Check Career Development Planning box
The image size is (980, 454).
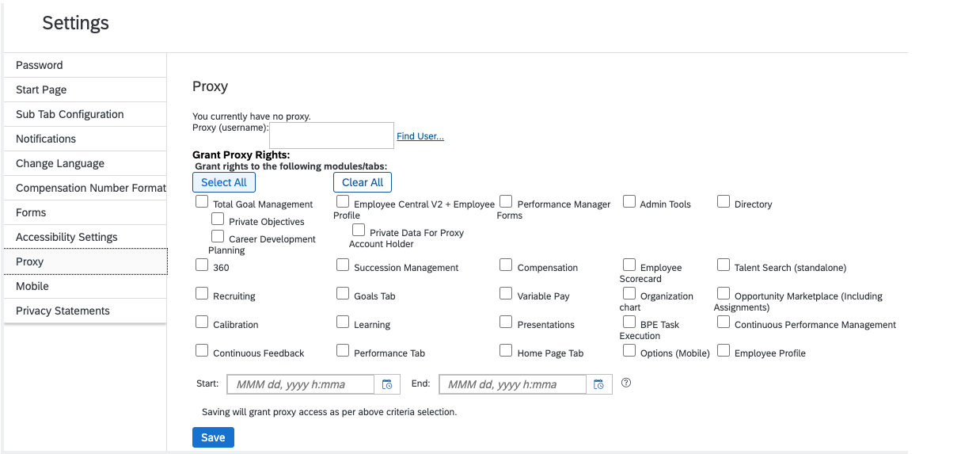tap(218, 237)
